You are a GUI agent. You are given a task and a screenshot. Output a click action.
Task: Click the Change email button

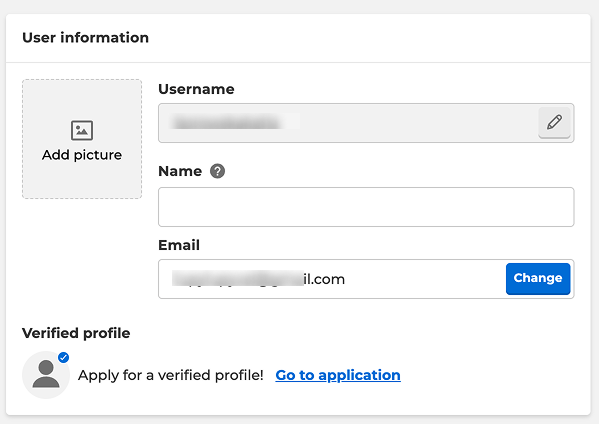538,278
